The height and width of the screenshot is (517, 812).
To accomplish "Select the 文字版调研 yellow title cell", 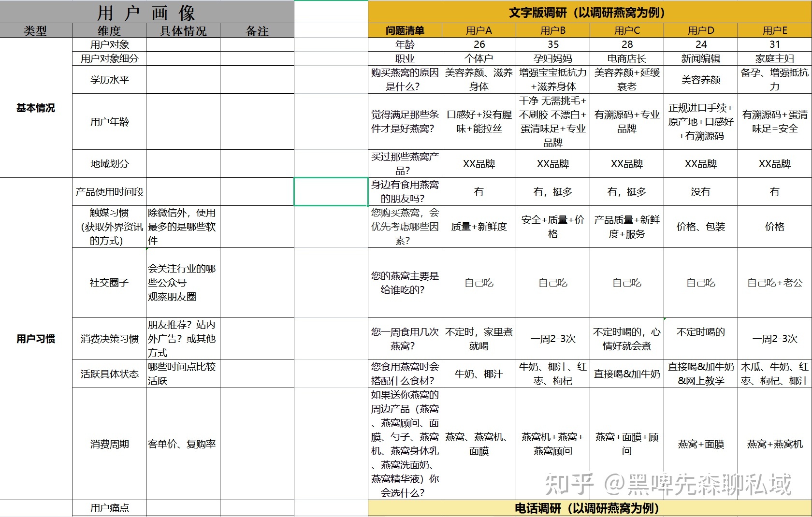I will [x=590, y=12].
